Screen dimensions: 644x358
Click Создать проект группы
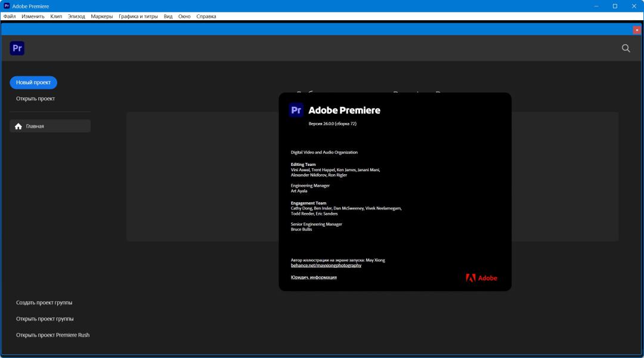[x=44, y=303]
